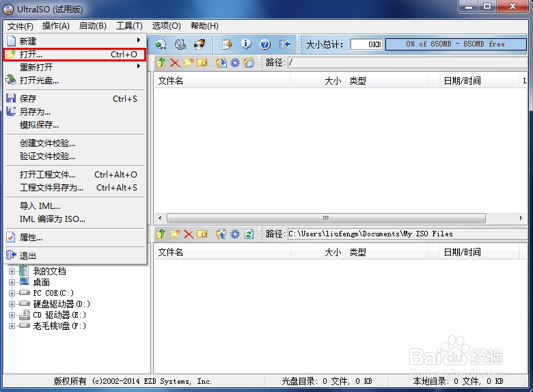Select 工程文件另存为... menu entry
Image resolution: width=533 pixels, height=392 pixels.
click(75, 188)
